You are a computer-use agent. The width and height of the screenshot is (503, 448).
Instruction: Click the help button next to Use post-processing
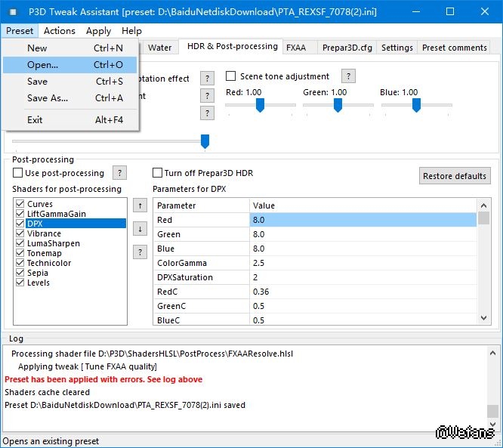point(119,173)
